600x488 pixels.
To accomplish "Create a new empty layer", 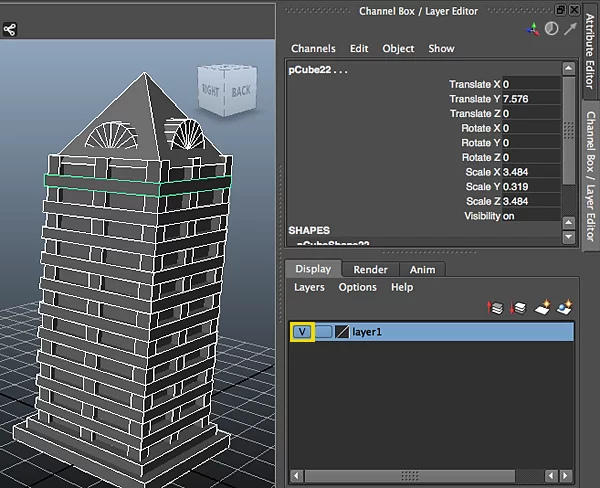I will (x=542, y=307).
